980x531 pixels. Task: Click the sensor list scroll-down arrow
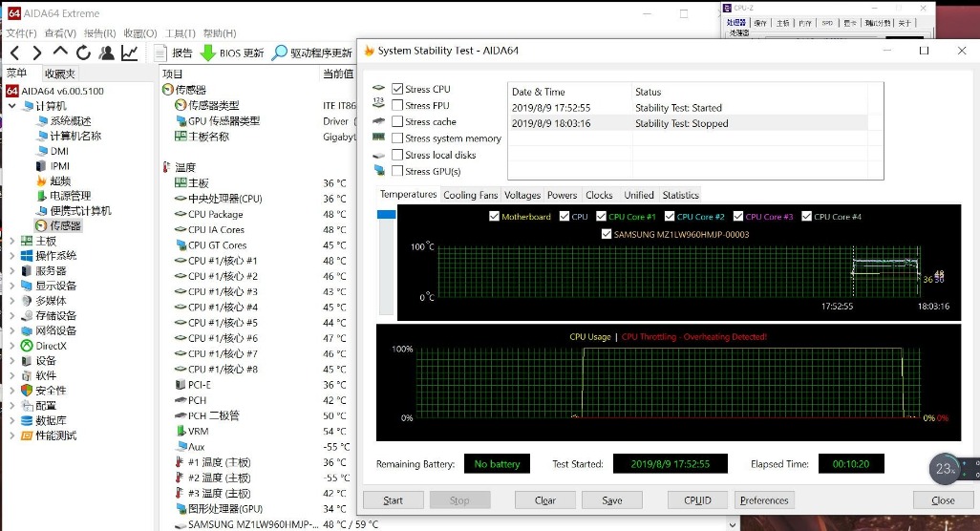(x=732, y=524)
